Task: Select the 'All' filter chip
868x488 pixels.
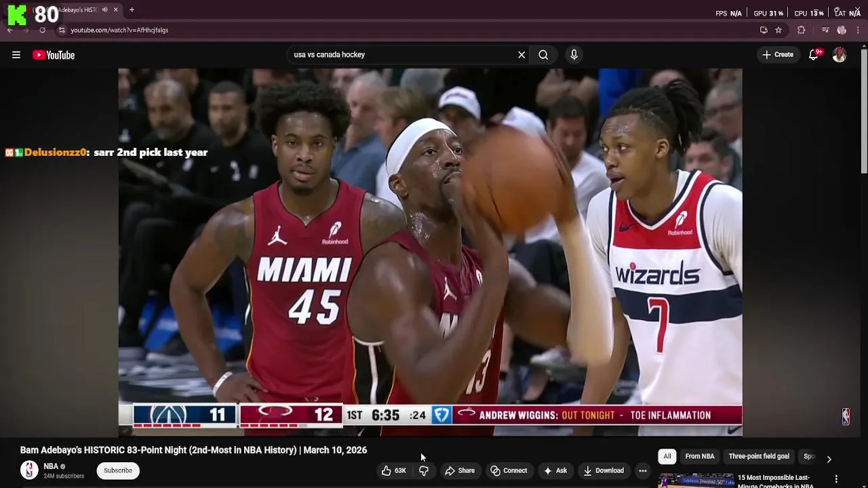Action: pyautogui.click(x=667, y=456)
